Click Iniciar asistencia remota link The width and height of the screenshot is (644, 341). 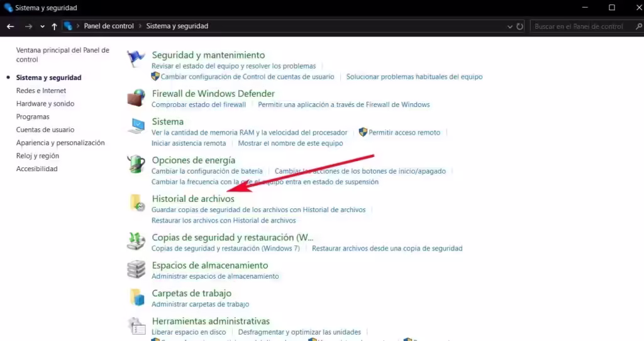click(x=189, y=143)
